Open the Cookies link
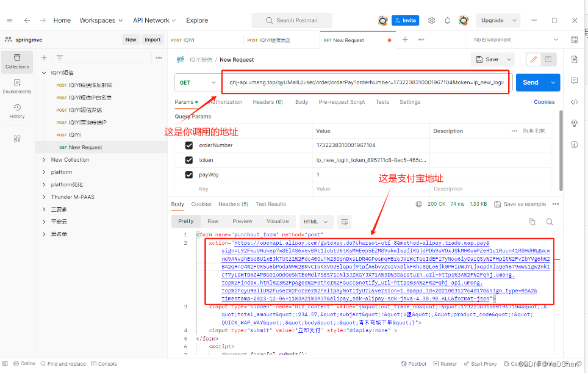 pyautogui.click(x=544, y=102)
